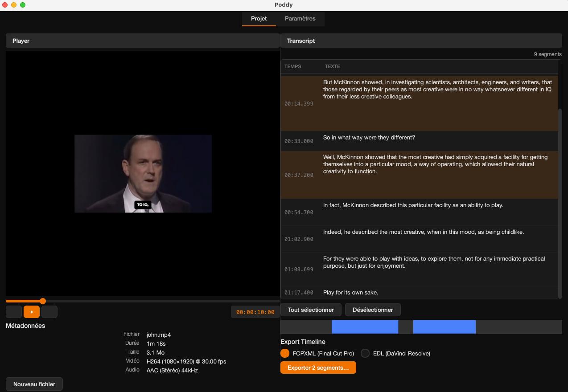
Task: Select the FCPXML (Final Cut Pro) radio button
Action: pos(284,353)
